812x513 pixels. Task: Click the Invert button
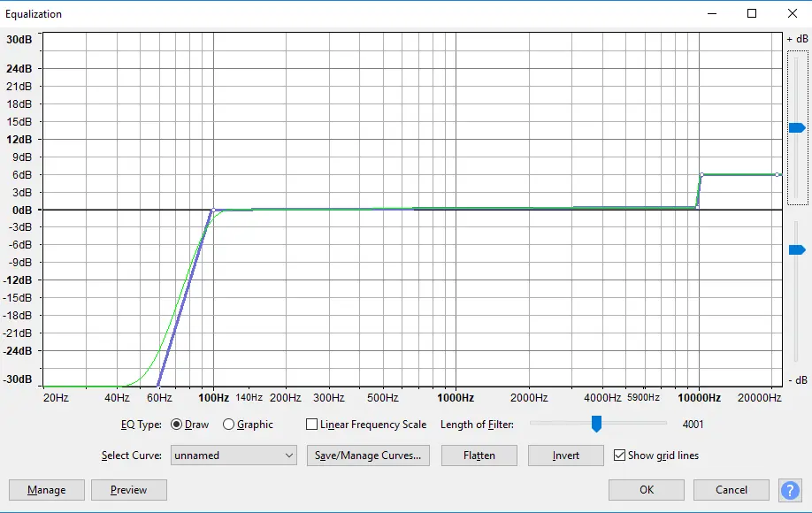(565, 456)
